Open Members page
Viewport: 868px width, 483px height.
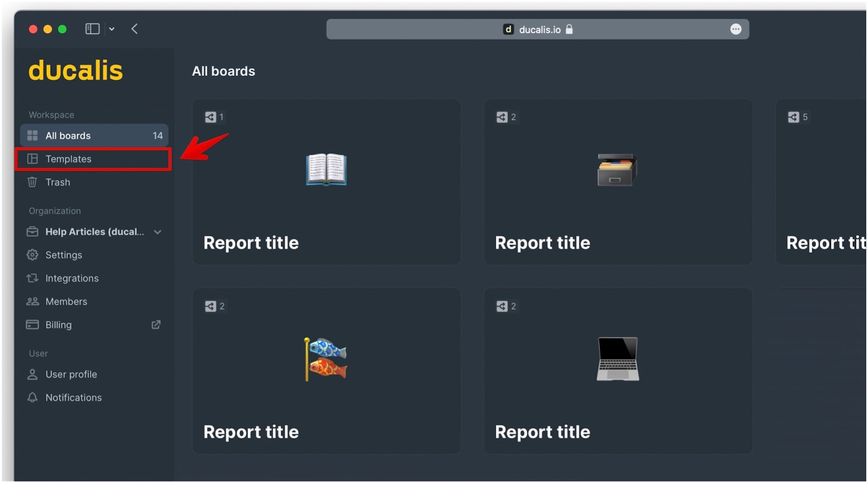[94, 301]
